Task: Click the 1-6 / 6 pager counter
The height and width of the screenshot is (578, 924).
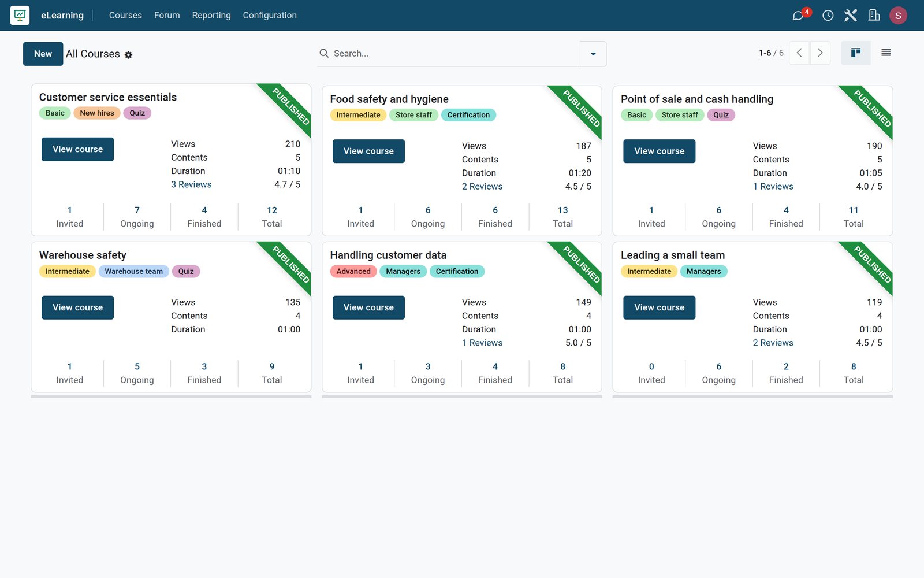Action: [x=771, y=53]
